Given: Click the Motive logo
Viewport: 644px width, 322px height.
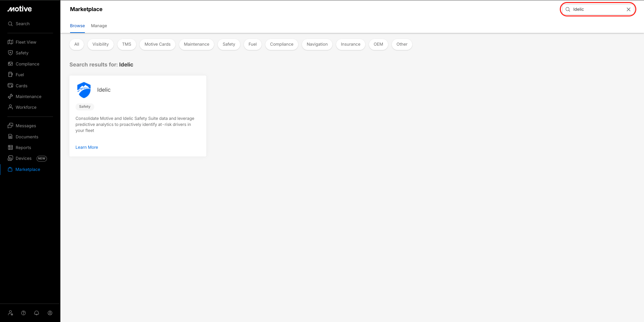Looking at the screenshot, I should [x=20, y=9].
